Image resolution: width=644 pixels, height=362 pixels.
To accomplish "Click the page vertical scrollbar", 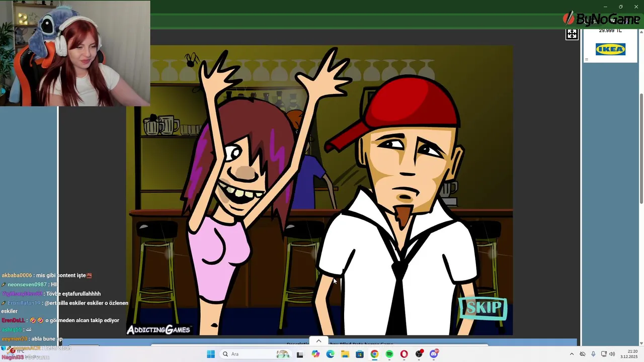I will coord(641,149).
